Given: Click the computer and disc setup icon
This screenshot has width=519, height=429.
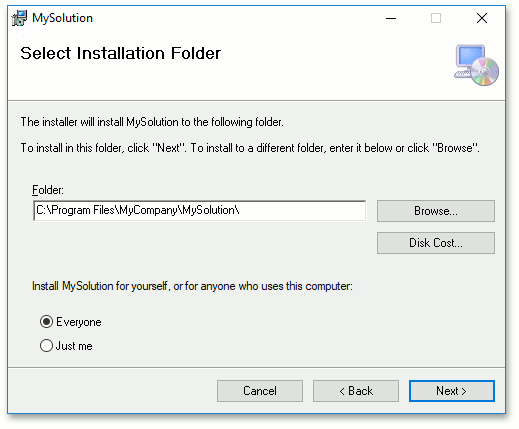Looking at the screenshot, I should tap(476, 65).
